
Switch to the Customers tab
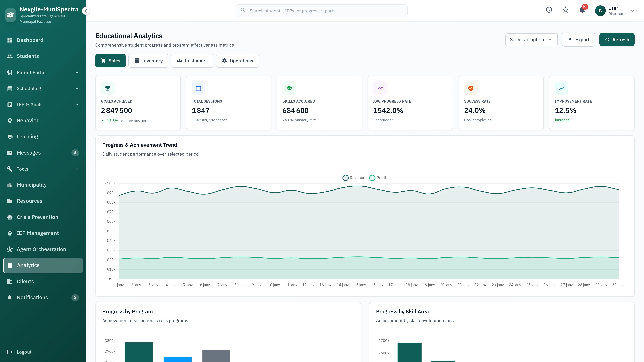point(192,61)
